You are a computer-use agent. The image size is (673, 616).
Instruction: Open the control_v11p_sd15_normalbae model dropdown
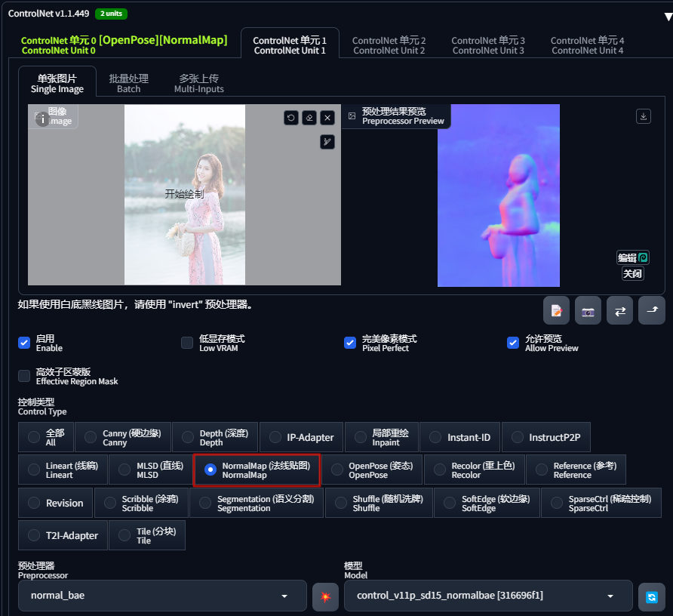488,596
